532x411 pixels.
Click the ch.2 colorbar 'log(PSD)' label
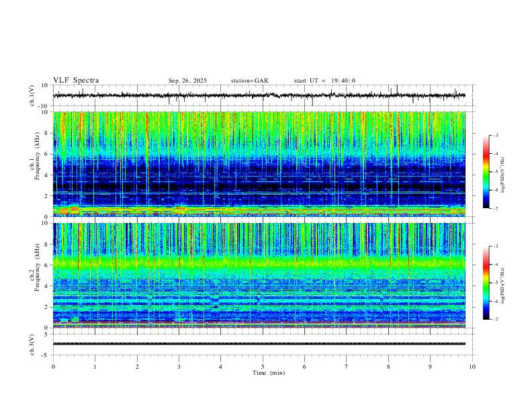coord(503,286)
